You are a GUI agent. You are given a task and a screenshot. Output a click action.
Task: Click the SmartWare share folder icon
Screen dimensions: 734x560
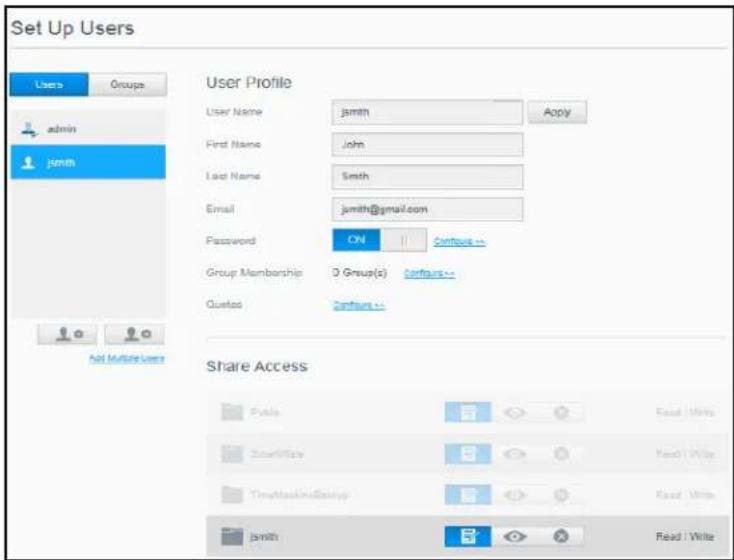coord(232,454)
